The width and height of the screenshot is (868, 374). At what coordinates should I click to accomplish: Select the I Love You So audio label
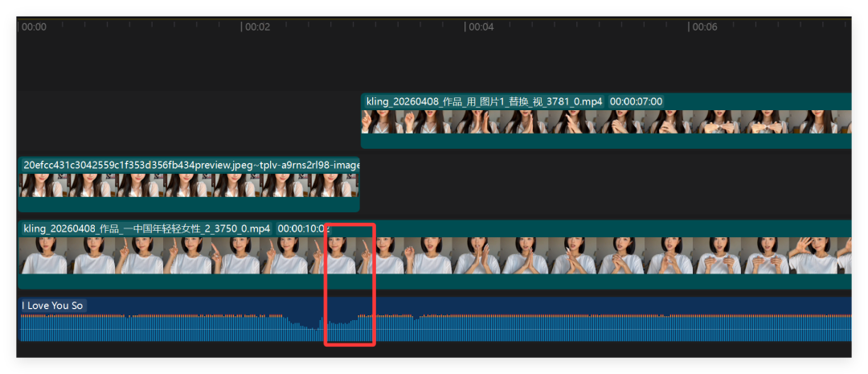coord(52,306)
